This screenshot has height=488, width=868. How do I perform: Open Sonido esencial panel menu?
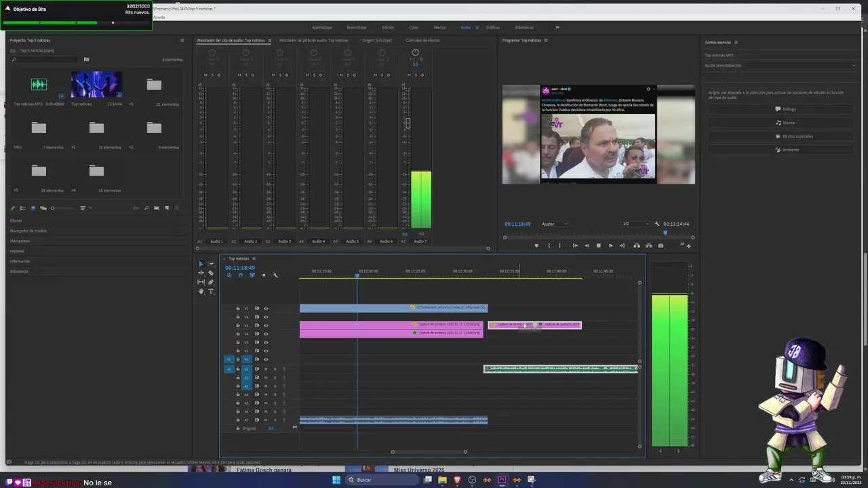pos(736,42)
